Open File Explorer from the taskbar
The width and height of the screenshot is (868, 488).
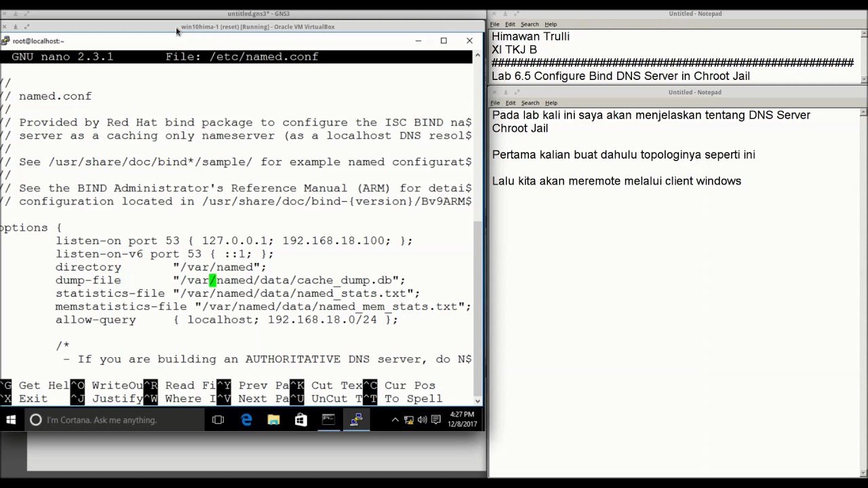click(273, 420)
